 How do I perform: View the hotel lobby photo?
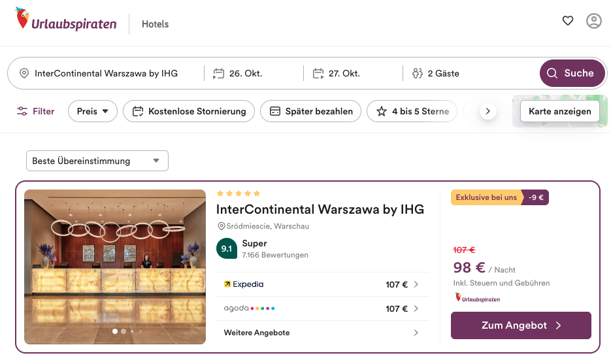click(x=115, y=267)
